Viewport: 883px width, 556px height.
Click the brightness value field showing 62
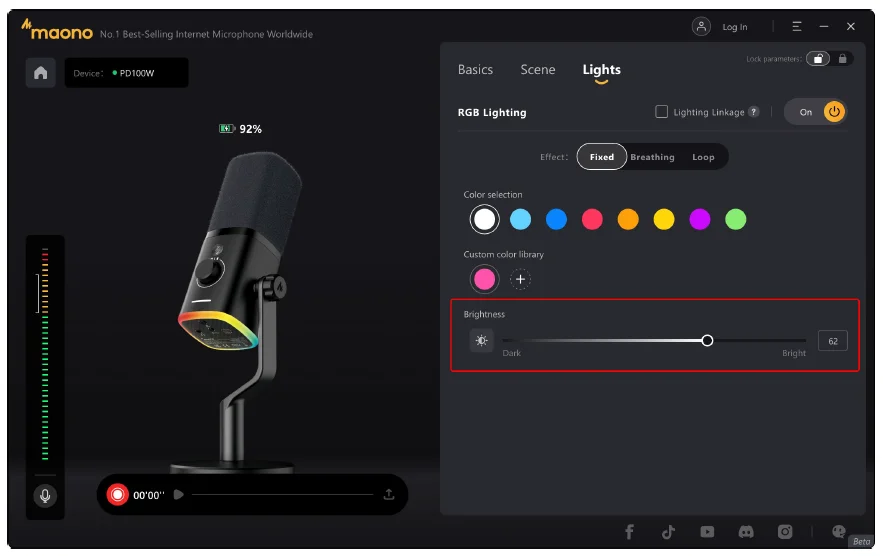[x=833, y=341]
